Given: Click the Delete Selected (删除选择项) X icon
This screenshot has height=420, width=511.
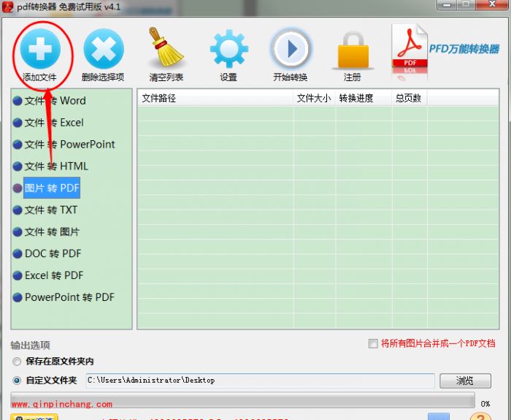Looking at the screenshot, I should [x=104, y=49].
